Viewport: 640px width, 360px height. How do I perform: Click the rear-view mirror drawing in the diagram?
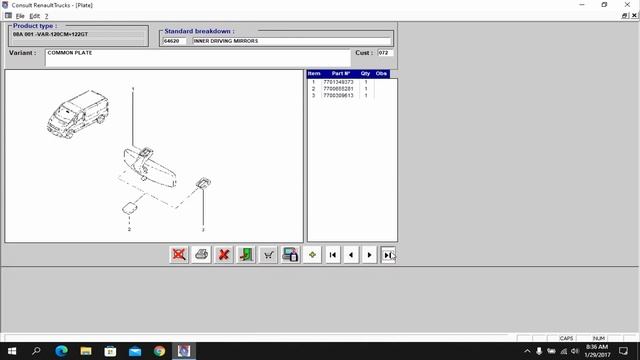pos(149,167)
